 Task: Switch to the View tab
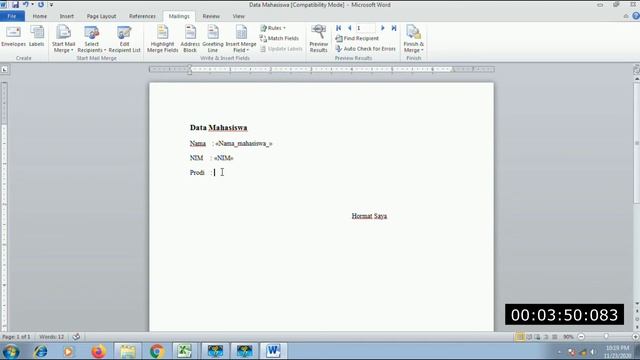point(238,16)
